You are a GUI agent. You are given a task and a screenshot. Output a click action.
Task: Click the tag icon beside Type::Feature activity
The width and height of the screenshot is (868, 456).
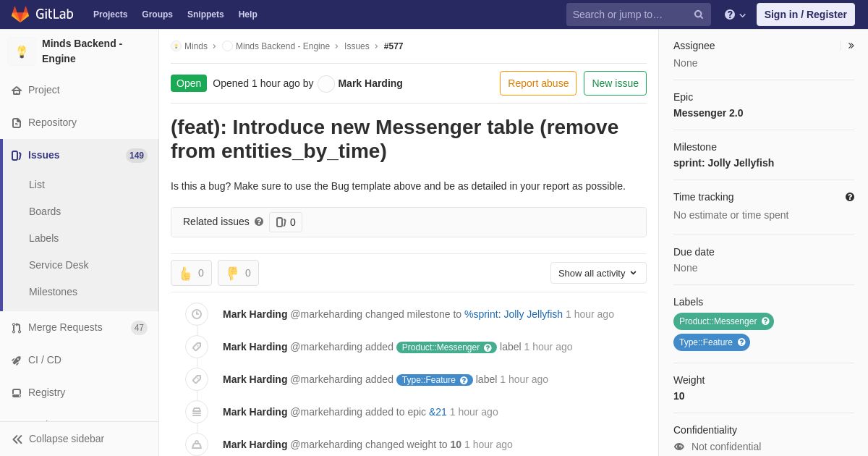pos(197,379)
